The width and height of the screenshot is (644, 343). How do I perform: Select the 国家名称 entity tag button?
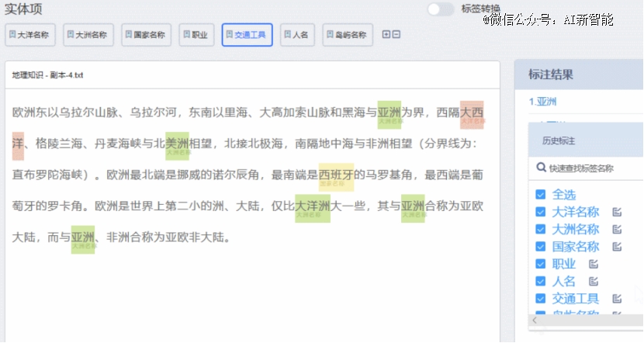(x=146, y=35)
